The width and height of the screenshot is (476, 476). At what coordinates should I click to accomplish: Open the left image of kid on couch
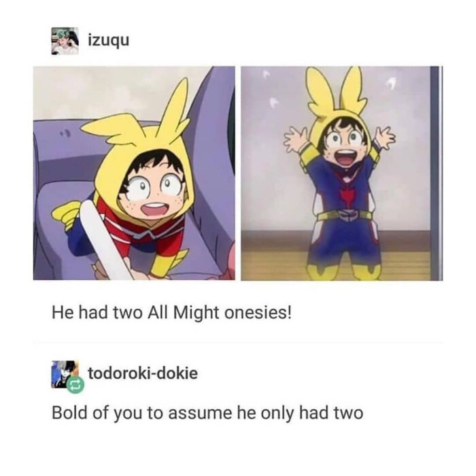click(134, 173)
